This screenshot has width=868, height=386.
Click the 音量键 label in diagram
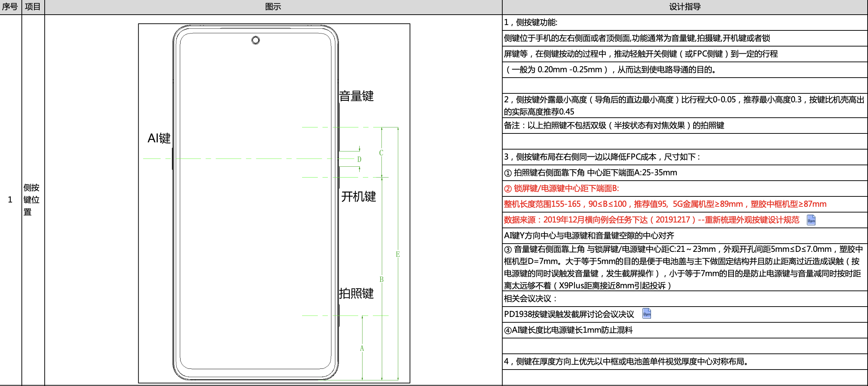pyautogui.click(x=356, y=96)
